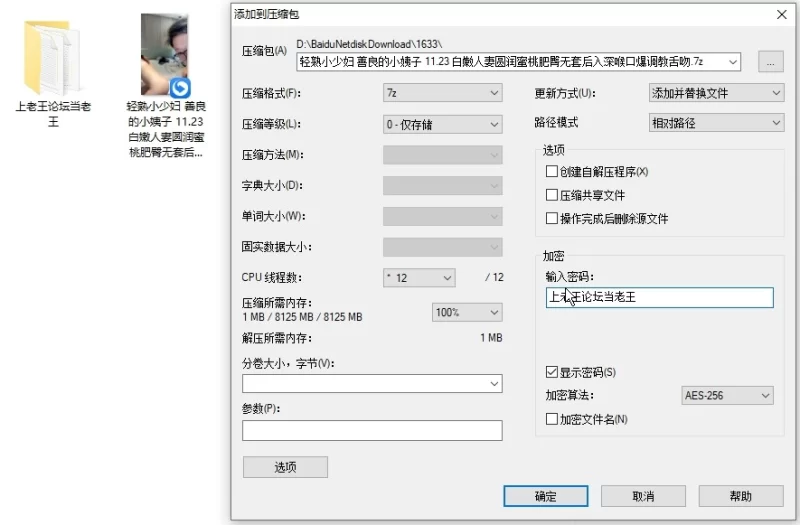
Task: Enable 操作完成后删除源文件 option
Action: coord(552,218)
